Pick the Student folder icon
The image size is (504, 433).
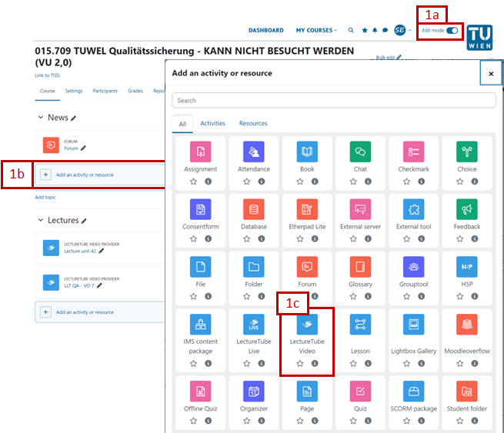coord(467,391)
